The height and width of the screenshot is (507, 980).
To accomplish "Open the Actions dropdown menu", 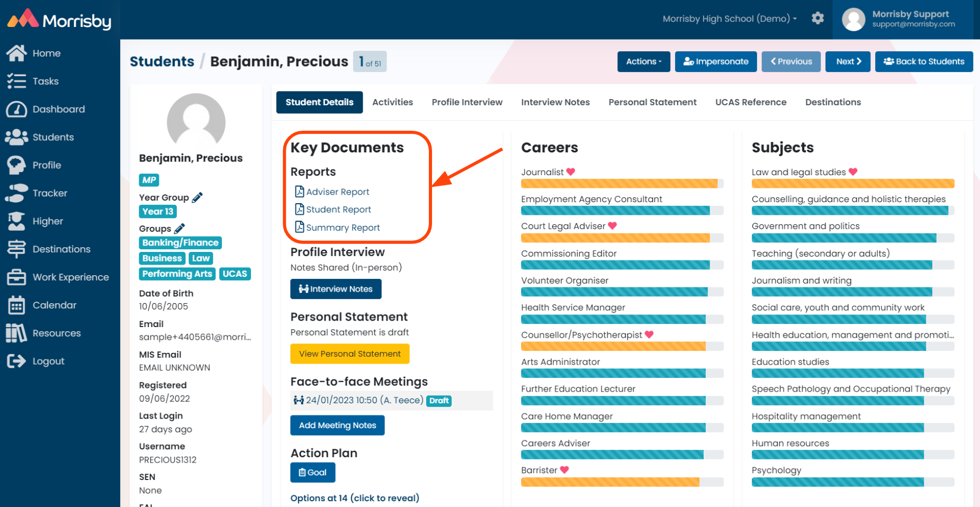I will tap(644, 61).
